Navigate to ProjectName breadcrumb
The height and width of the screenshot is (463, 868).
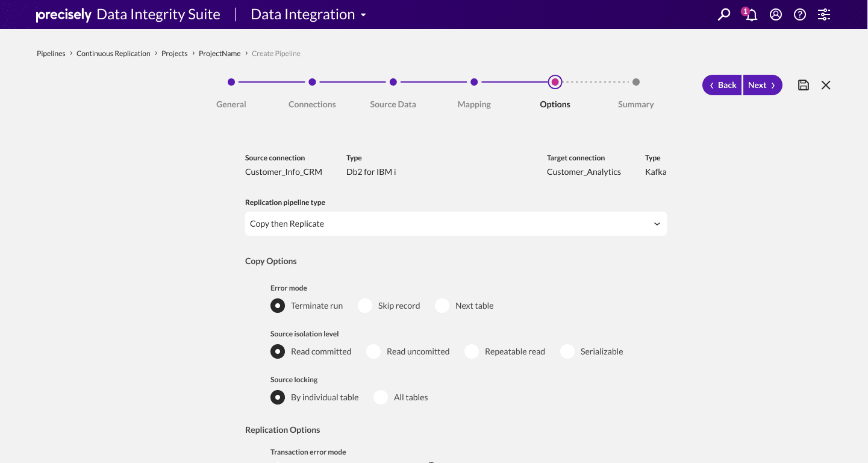point(220,54)
